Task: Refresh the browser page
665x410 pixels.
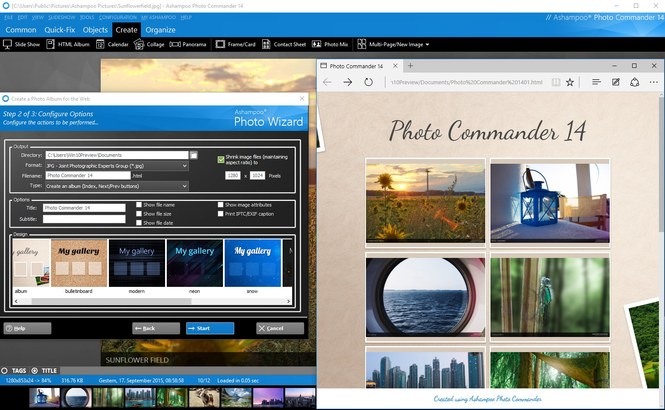Action: [369, 82]
